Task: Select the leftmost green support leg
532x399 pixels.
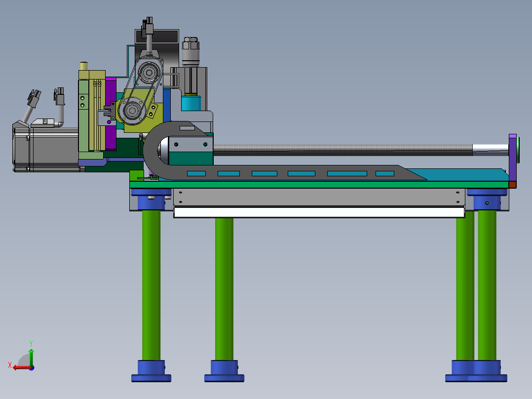Action: coord(151,285)
